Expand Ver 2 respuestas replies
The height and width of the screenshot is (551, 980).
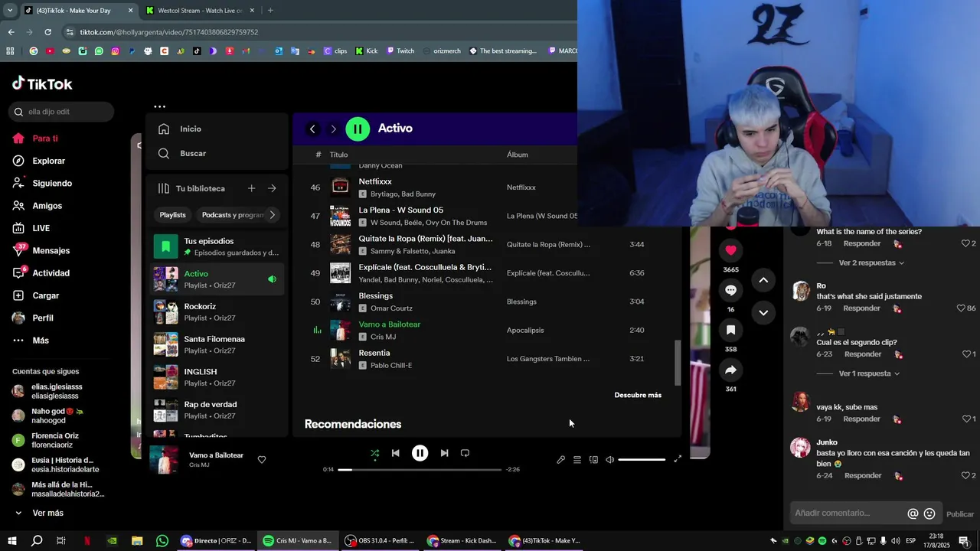pos(871,262)
